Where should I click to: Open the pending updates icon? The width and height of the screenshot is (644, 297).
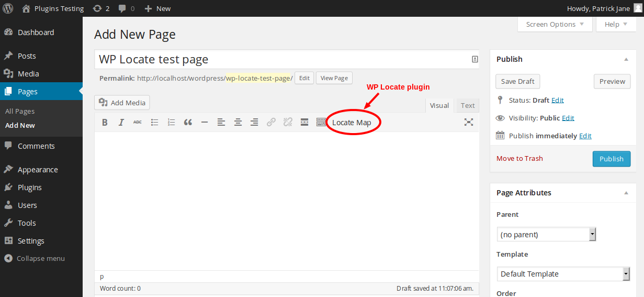101,8
